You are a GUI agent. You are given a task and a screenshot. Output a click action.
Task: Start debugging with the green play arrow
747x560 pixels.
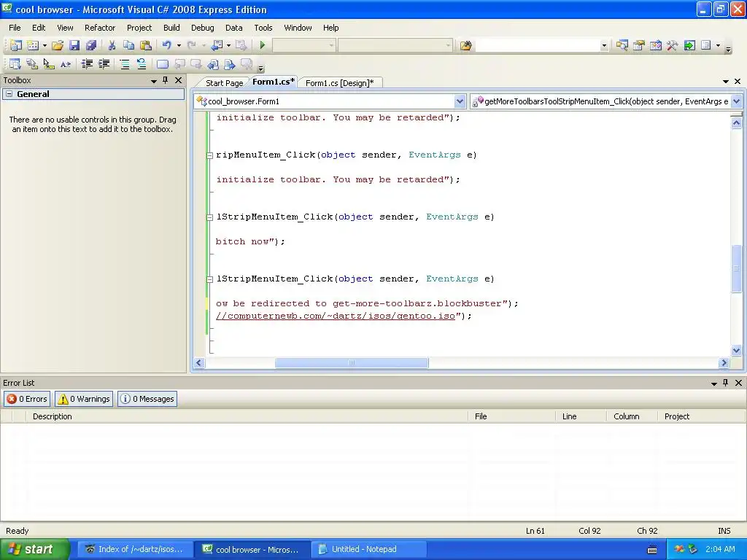tap(262, 45)
